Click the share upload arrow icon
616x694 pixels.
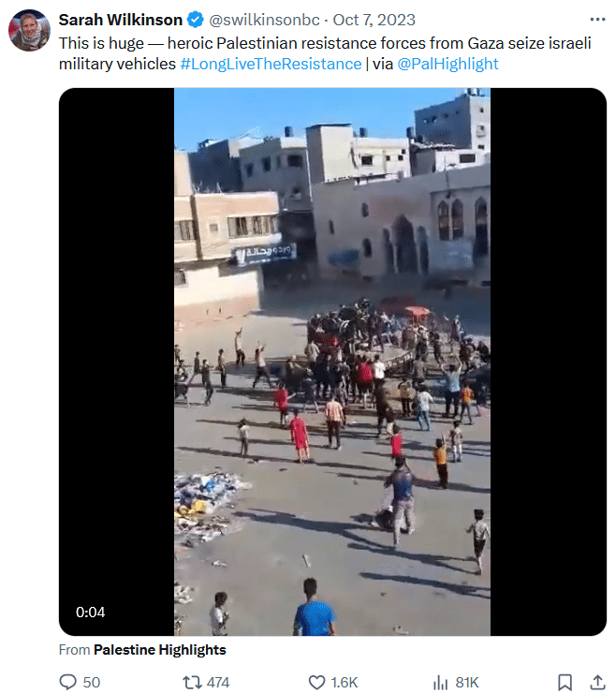[598, 682]
